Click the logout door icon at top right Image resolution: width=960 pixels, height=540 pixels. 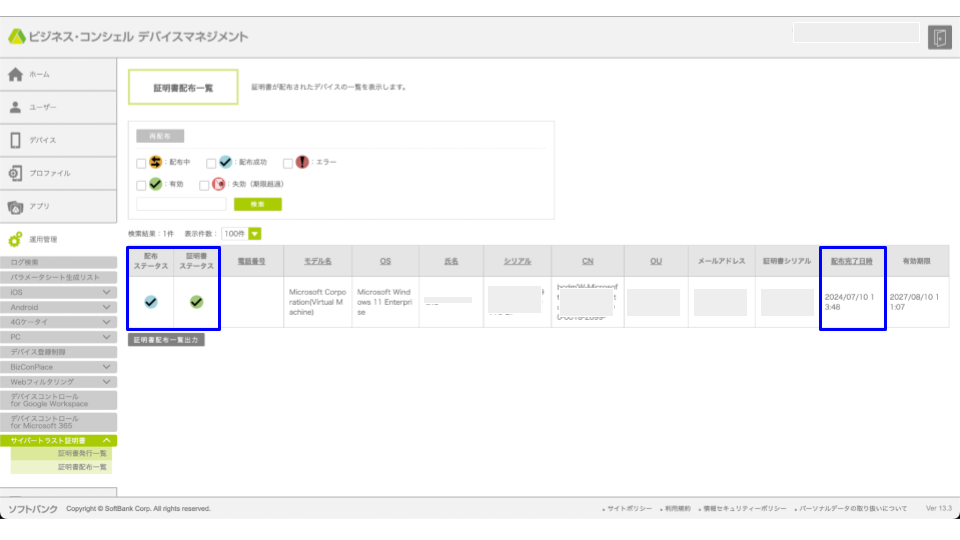click(939, 37)
